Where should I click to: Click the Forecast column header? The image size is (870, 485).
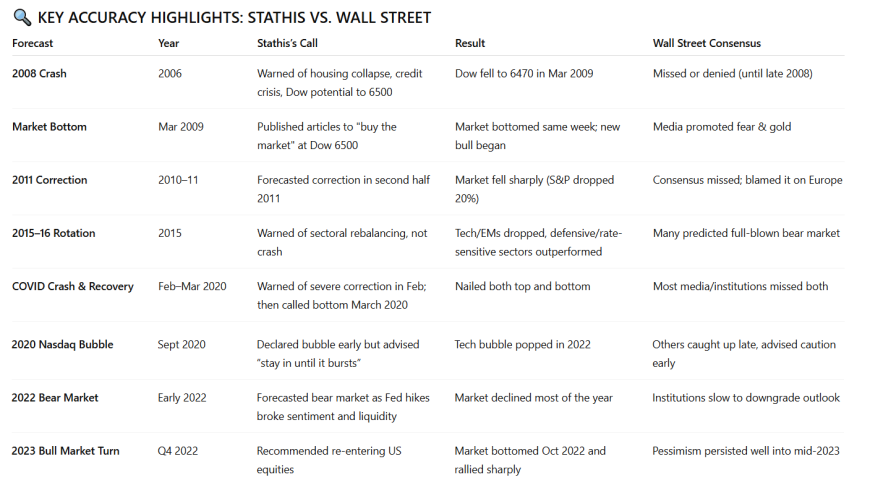point(33,44)
